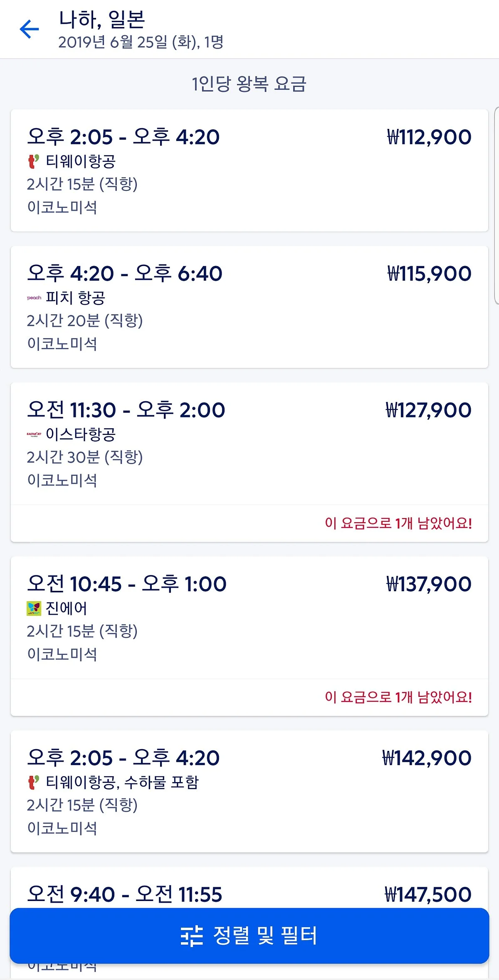Open the 오전 9:40 flight for ₩147,500
This screenshot has width=499, height=980.
249,894
